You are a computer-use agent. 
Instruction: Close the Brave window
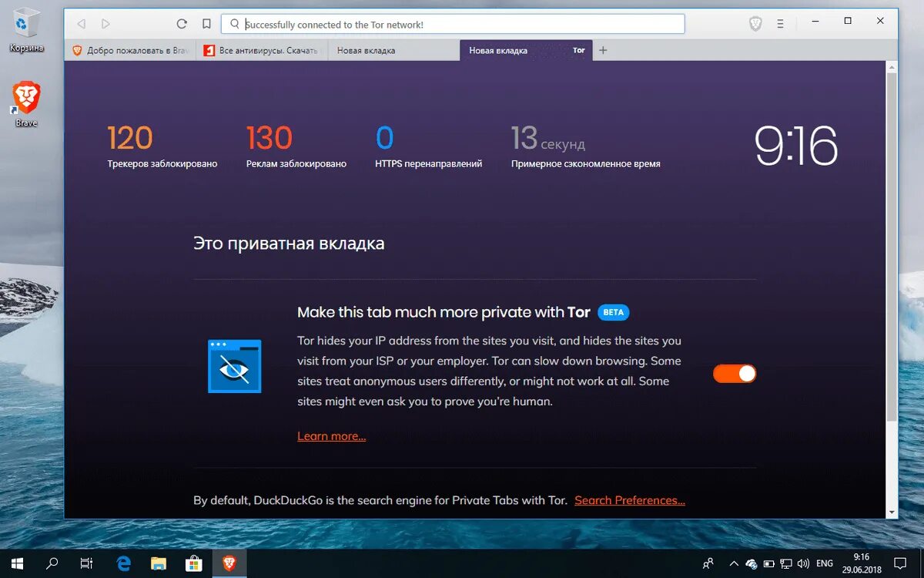[x=880, y=21]
